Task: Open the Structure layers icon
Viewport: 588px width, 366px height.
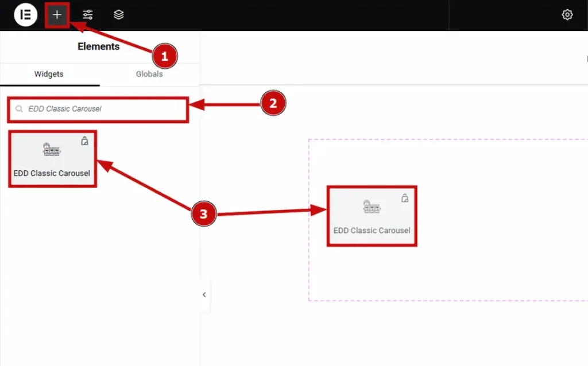Action: (x=118, y=15)
